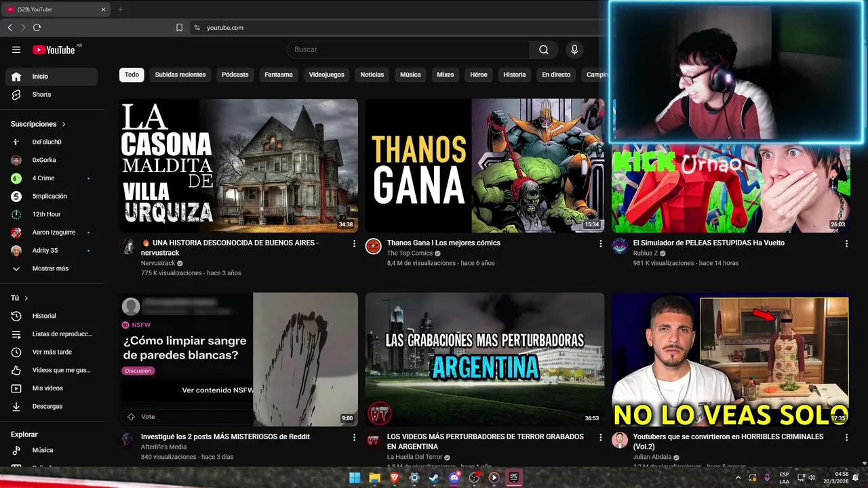Select the Fantasma filter chip
The width and height of the screenshot is (868, 488).
click(279, 75)
